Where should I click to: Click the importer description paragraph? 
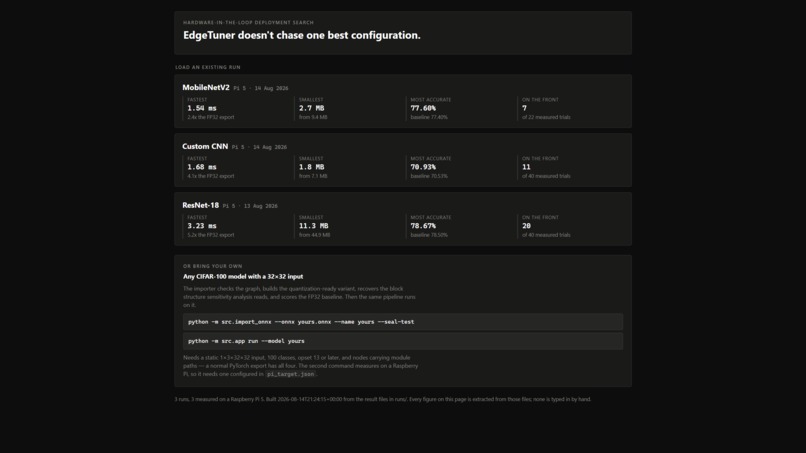coord(300,297)
